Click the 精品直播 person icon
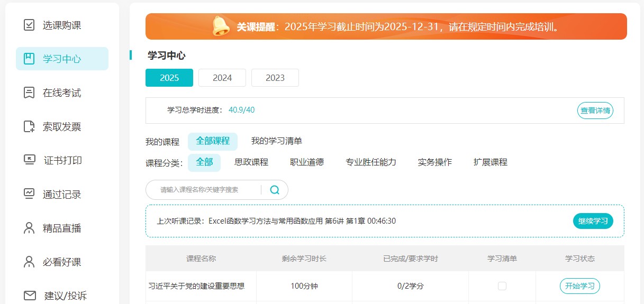Viewport: 644px width, 304px height. (x=30, y=228)
